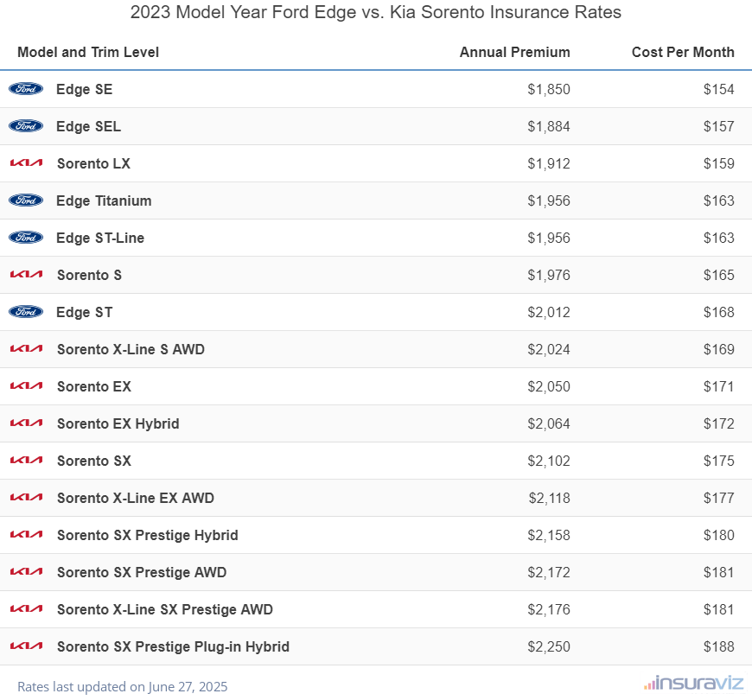Select the Sorento SX Prestige Plug-in Hybrid trim name
The height and width of the screenshot is (700, 752).
click(x=173, y=646)
